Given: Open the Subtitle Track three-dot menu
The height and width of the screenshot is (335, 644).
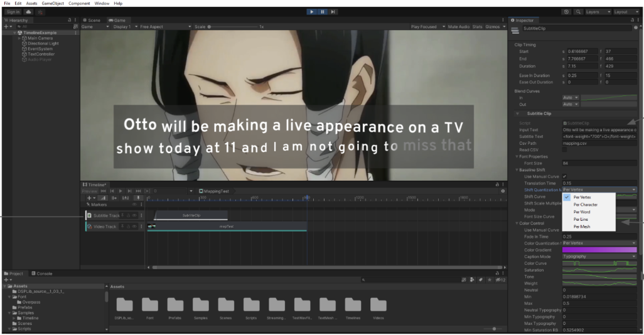Looking at the screenshot, I should click(x=141, y=215).
